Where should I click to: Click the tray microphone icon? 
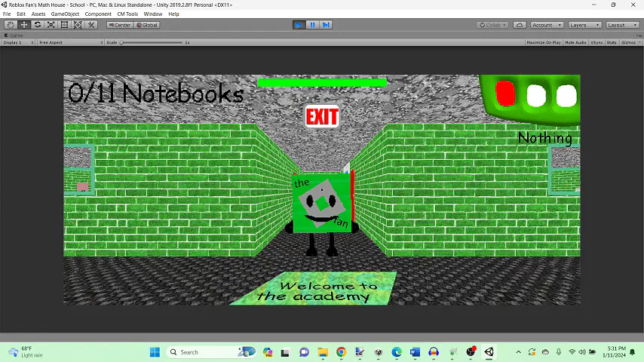559,352
